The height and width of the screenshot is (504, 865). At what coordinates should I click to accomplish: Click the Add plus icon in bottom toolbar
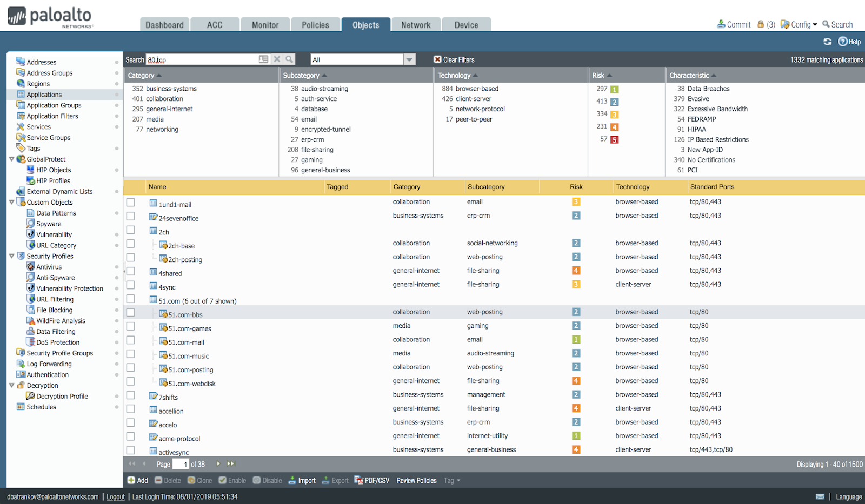(x=131, y=480)
